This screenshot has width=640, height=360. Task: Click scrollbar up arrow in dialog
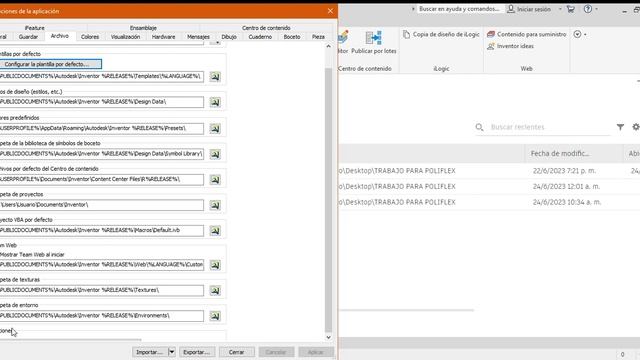tap(329, 47)
